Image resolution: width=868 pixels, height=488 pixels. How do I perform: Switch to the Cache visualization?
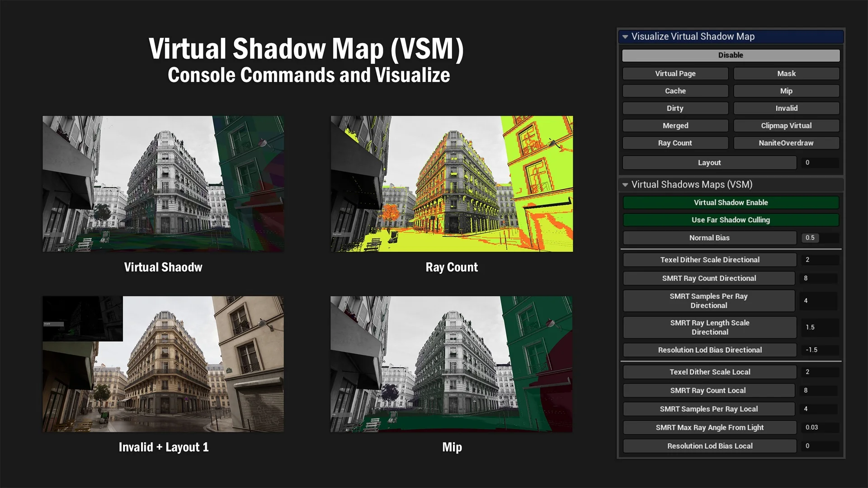pos(675,91)
